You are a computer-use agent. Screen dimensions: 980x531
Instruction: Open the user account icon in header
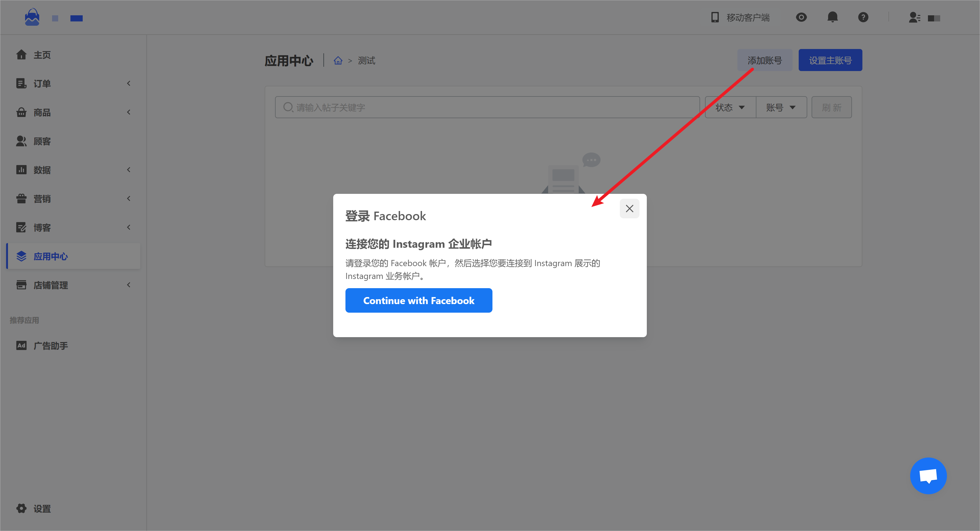click(914, 17)
